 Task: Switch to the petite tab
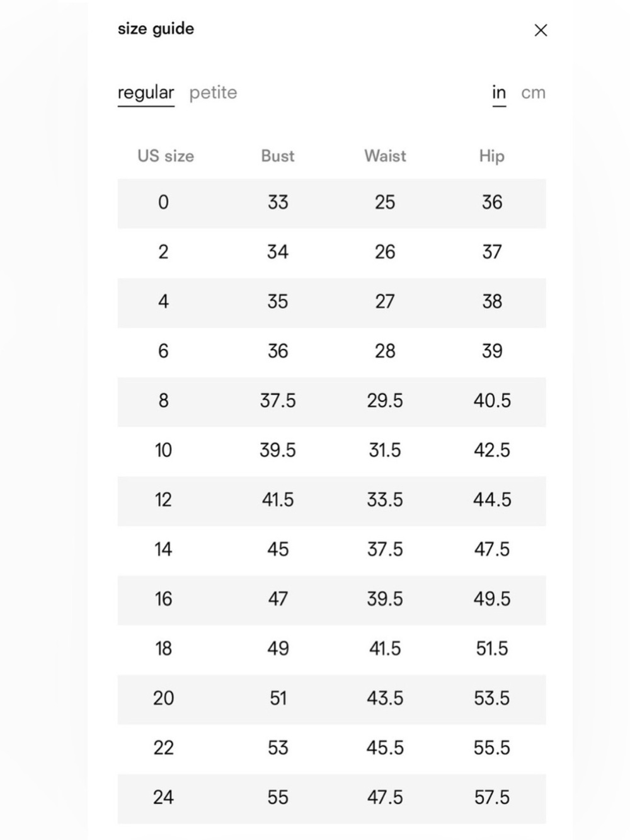coord(213,93)
